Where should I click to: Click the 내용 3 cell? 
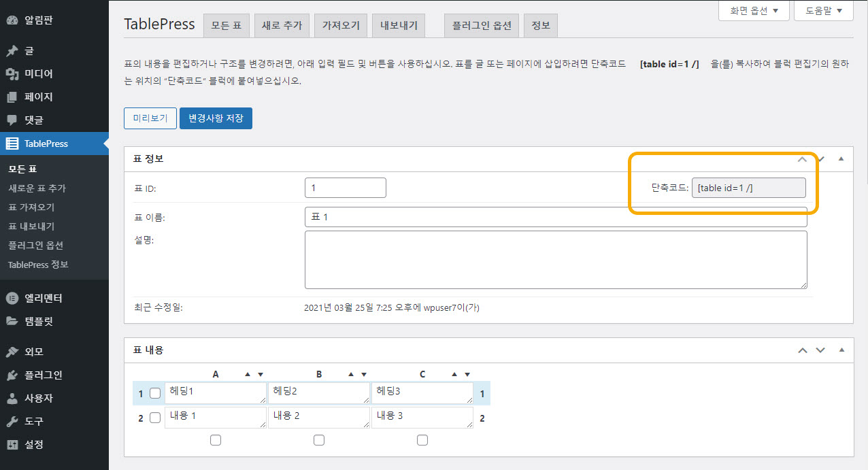(422, 418)
